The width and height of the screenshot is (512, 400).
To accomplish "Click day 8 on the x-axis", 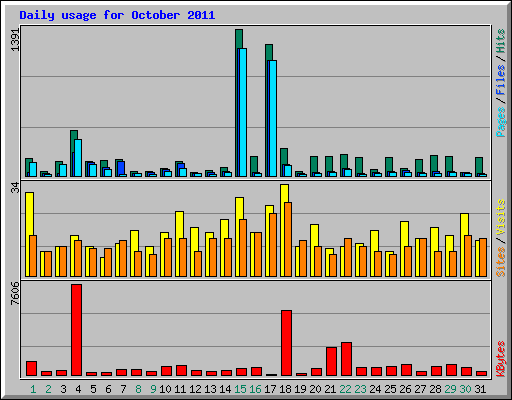I will [x=138, y=389].
